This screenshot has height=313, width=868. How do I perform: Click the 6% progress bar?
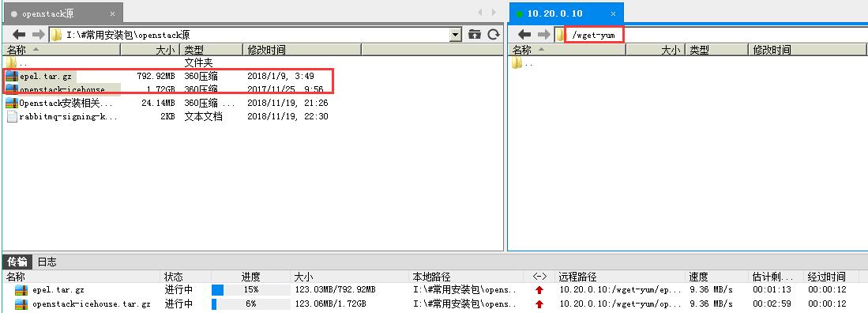[251, 304]
